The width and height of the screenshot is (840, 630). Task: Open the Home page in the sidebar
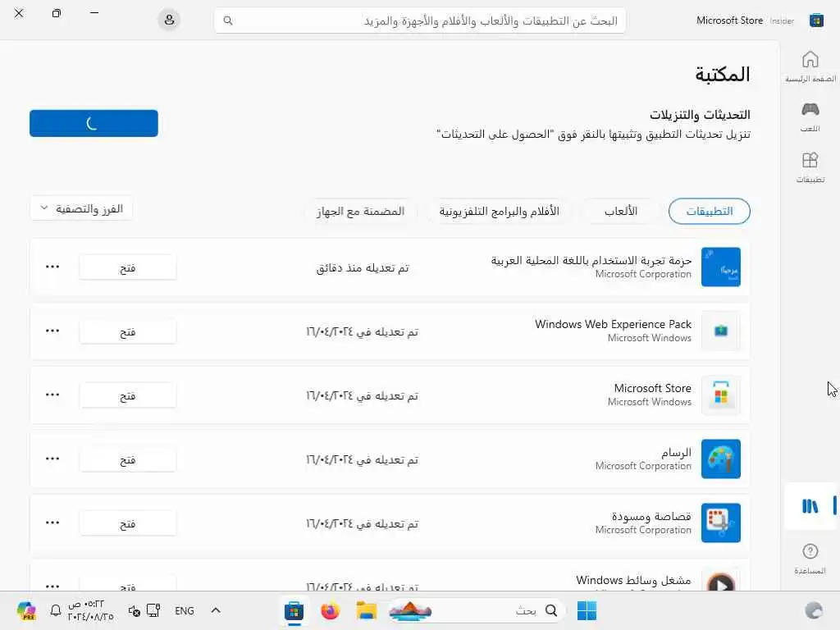point(810,66)
